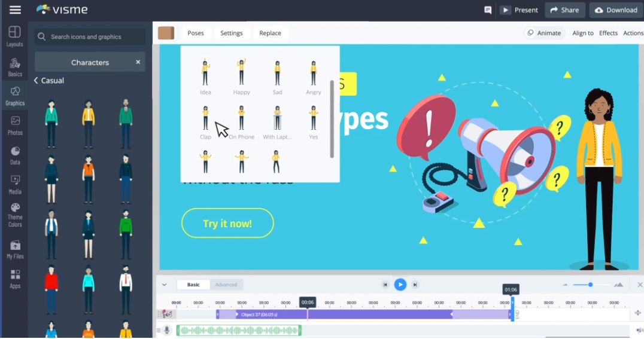
Task: Click the microphone record audio icon
Action: point(167,330)
